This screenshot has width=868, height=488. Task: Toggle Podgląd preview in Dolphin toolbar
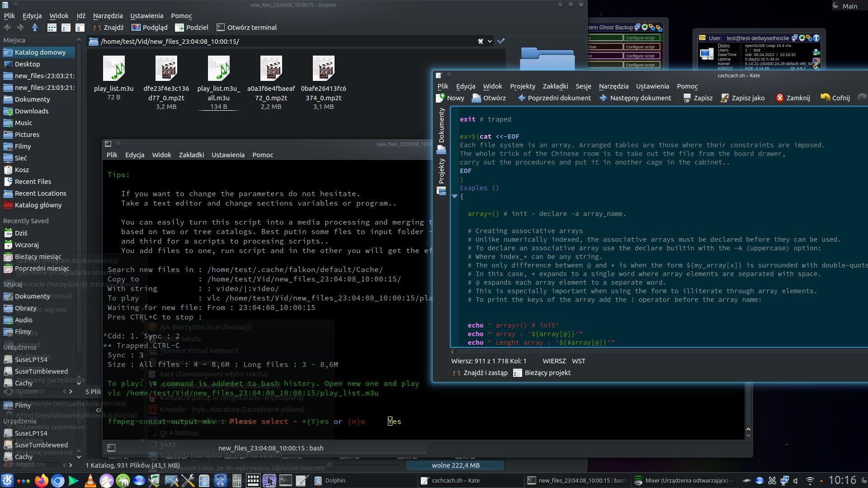click(150, 28)
